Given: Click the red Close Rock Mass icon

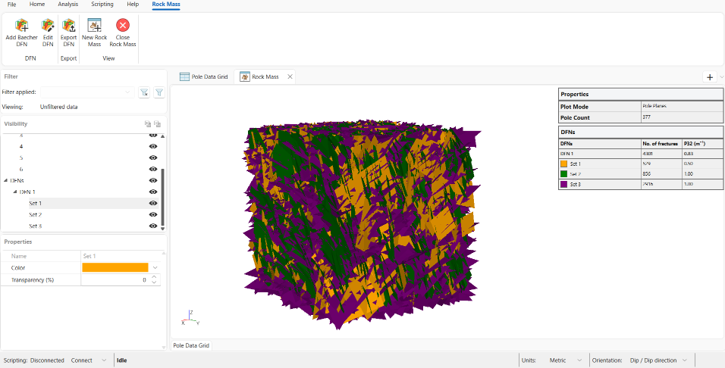Looking at the screenshot, I should pos(123,25).
